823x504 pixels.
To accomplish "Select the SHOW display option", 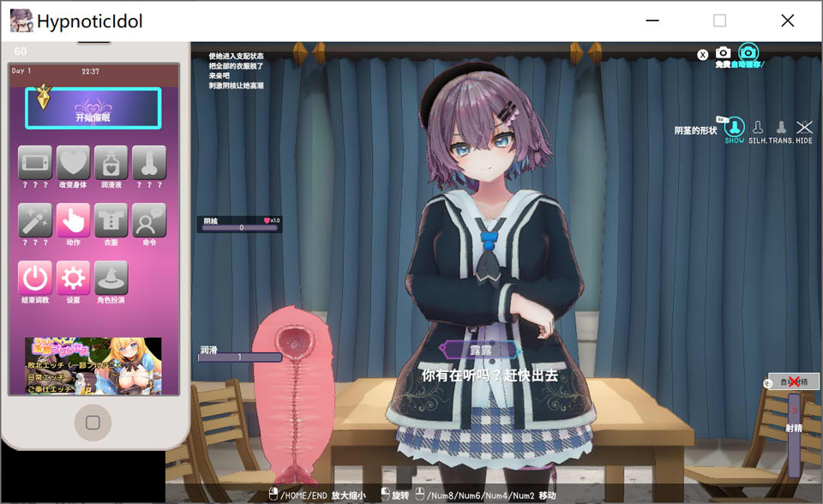I will [735, 130].
